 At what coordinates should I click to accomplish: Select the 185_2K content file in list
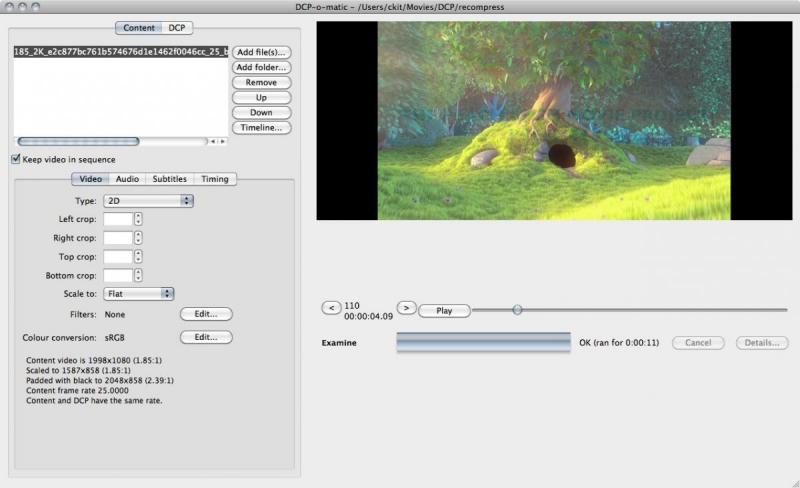(120, 51)
